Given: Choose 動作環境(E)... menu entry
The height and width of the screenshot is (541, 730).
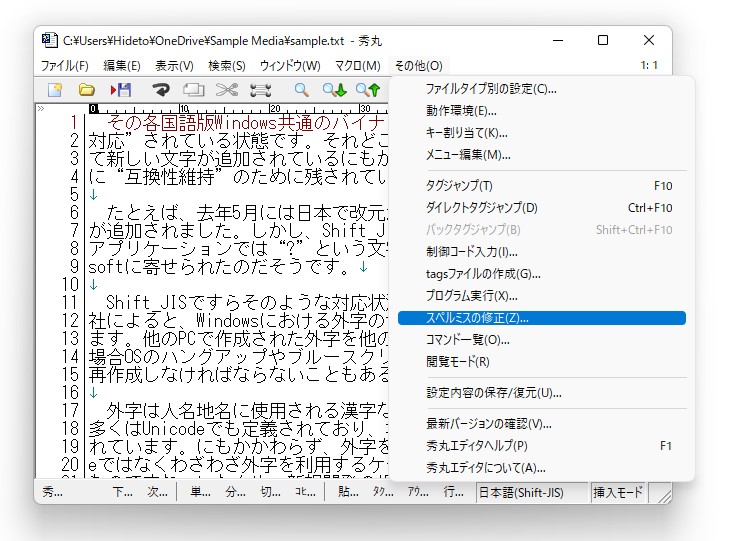Looking at the screenshot, I should click(542, 111).
